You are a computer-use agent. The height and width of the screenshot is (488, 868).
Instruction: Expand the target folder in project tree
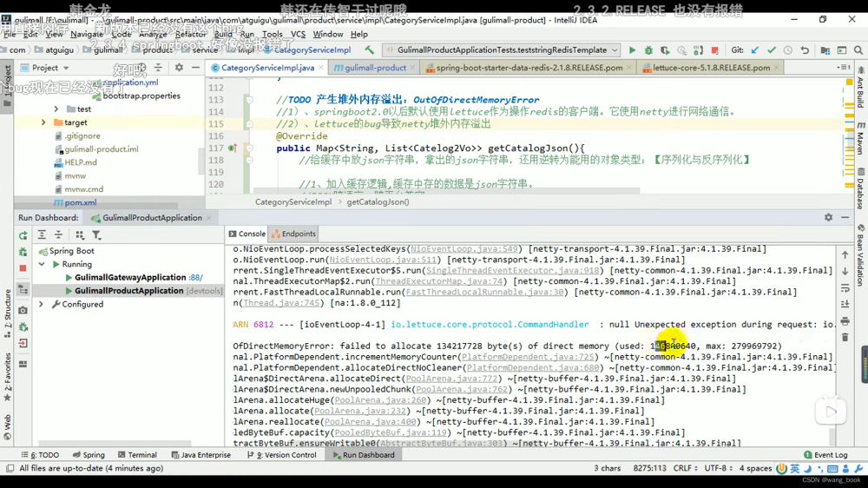[x=43, y=122]
